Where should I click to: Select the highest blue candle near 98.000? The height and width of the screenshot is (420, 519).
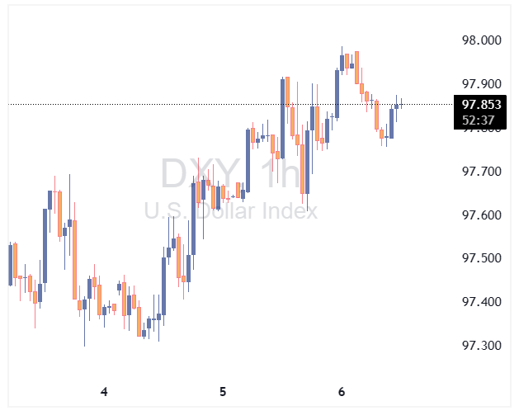coord(342,62)
